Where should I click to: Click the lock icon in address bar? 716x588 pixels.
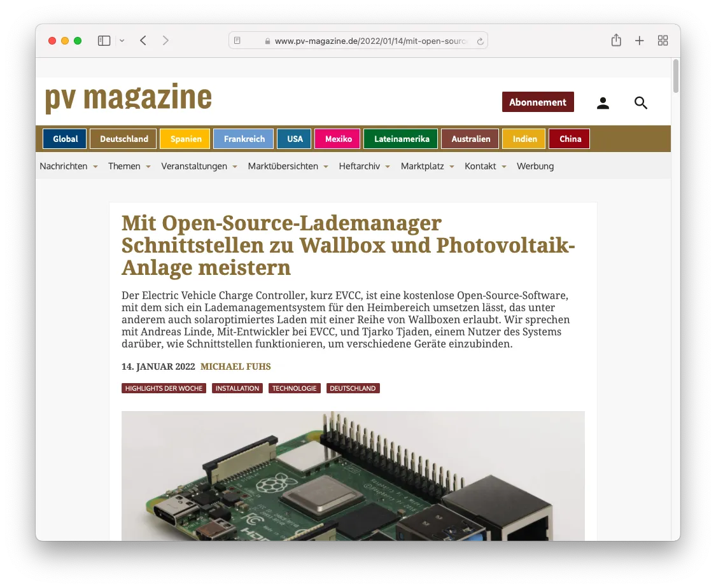point(267,41)
